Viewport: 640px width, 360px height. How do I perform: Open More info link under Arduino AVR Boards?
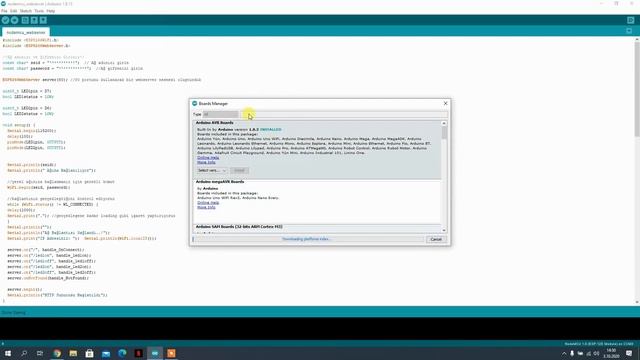point(206,162)
